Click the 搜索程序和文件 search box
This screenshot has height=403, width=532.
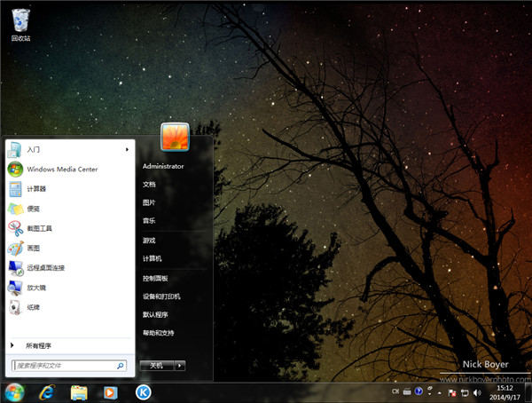pyautogui.click(x=64, y=365)
